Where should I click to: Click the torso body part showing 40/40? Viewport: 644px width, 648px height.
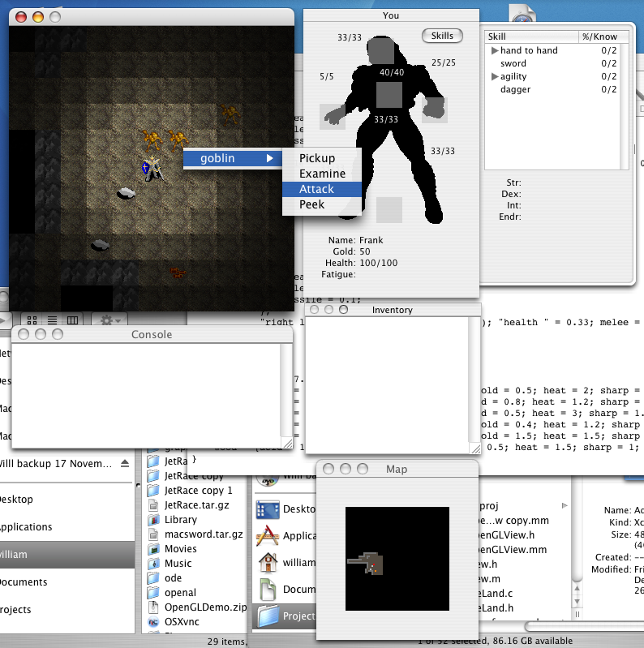click(x=390, y=93)
